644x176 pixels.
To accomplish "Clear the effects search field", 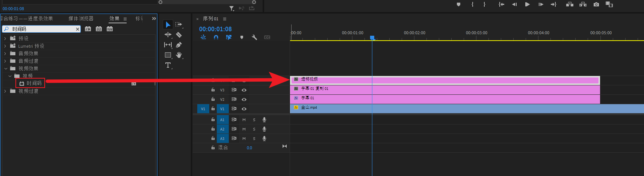I will 77,29.
